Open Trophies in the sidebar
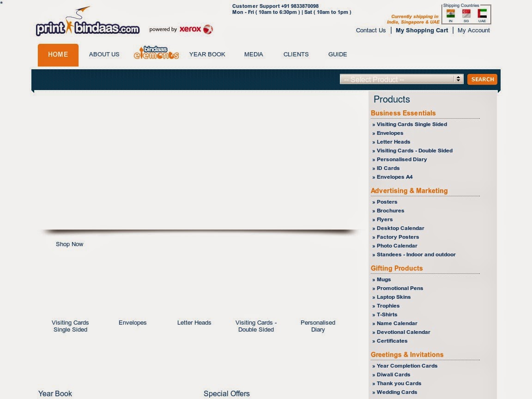The image size is (532, 399). tap(388, 306)
